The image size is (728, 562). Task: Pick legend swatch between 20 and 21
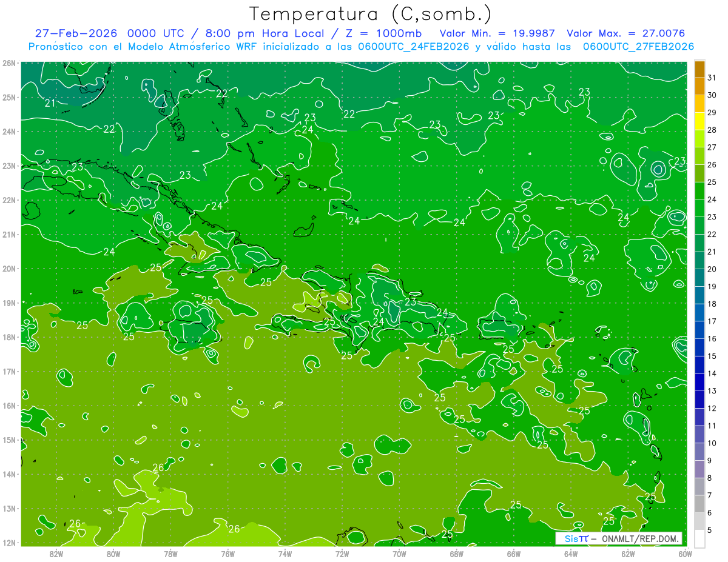pos(699,261)
